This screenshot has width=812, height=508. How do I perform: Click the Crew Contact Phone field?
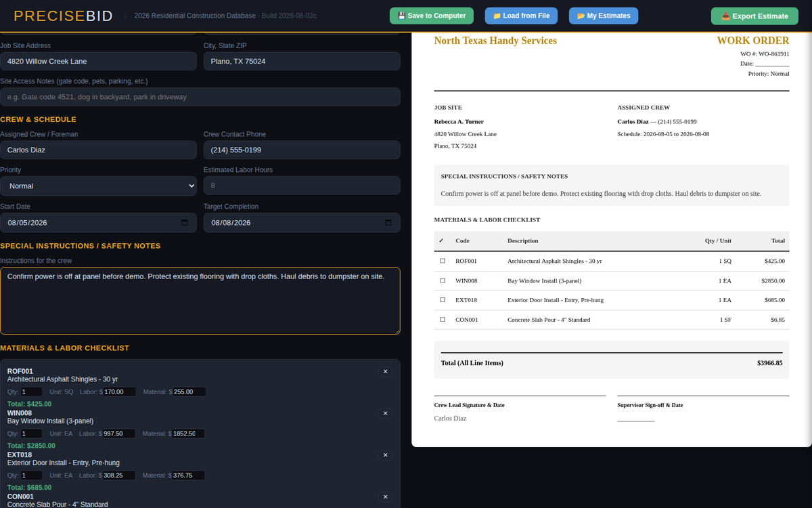click(x=302, y=150)
